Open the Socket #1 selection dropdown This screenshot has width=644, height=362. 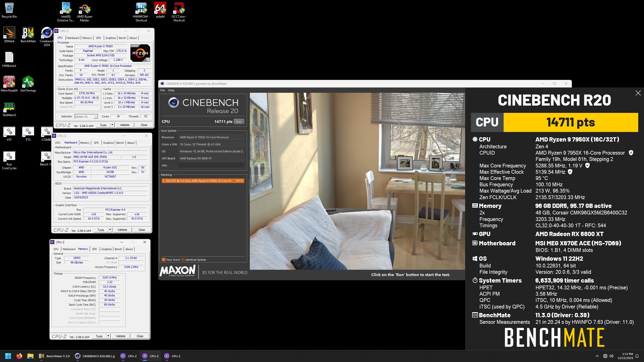[x=86, y=116]
